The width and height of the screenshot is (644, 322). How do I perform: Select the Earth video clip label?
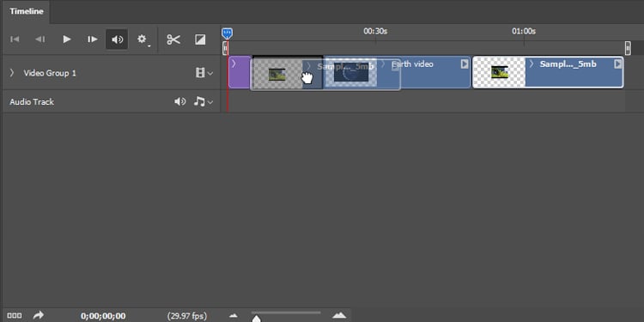tap(412, 64)
